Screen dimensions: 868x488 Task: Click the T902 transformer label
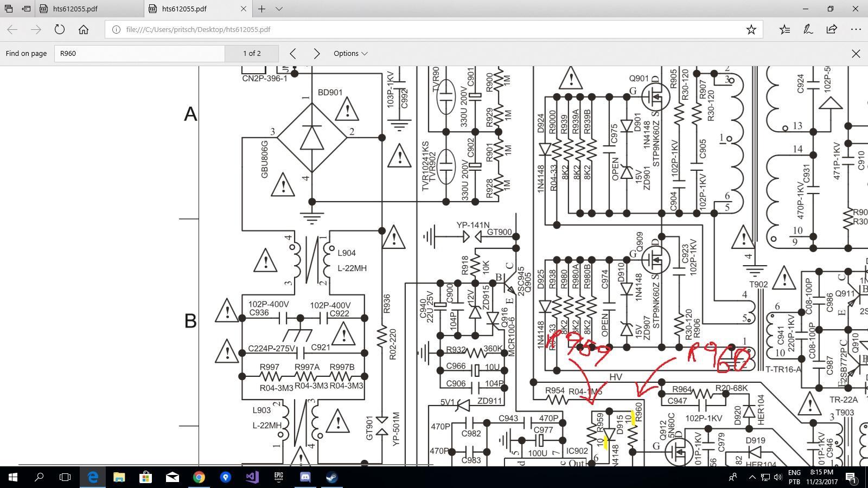758,285
